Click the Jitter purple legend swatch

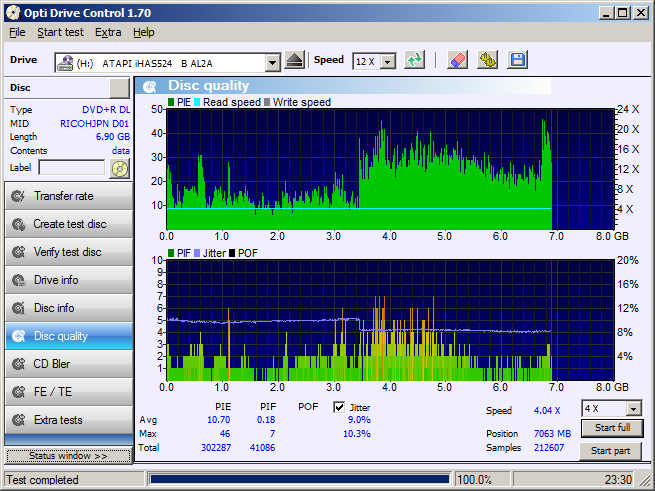pyautogui.click(x=197, y=253)
